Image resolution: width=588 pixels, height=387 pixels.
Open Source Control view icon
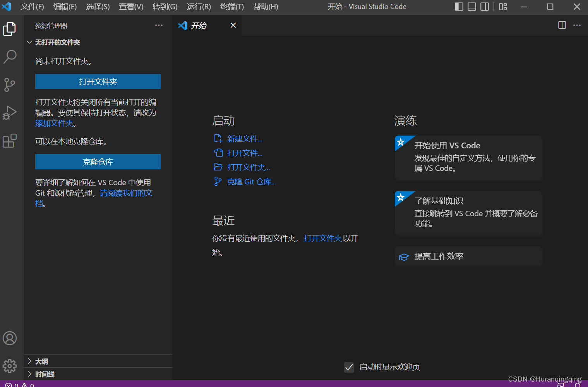pyautogui.click(x=10, y=84)
